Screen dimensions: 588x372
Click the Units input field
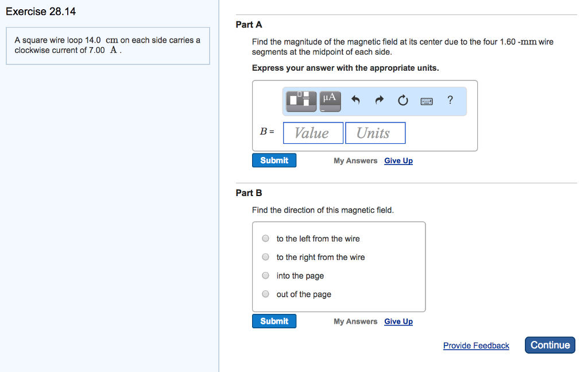coord(375,133)
